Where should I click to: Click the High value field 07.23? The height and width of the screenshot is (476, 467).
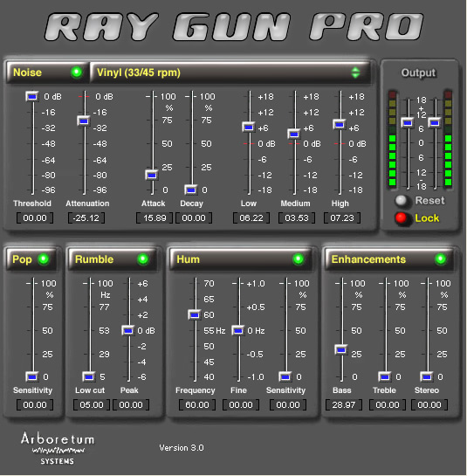(x=342, y=218)
